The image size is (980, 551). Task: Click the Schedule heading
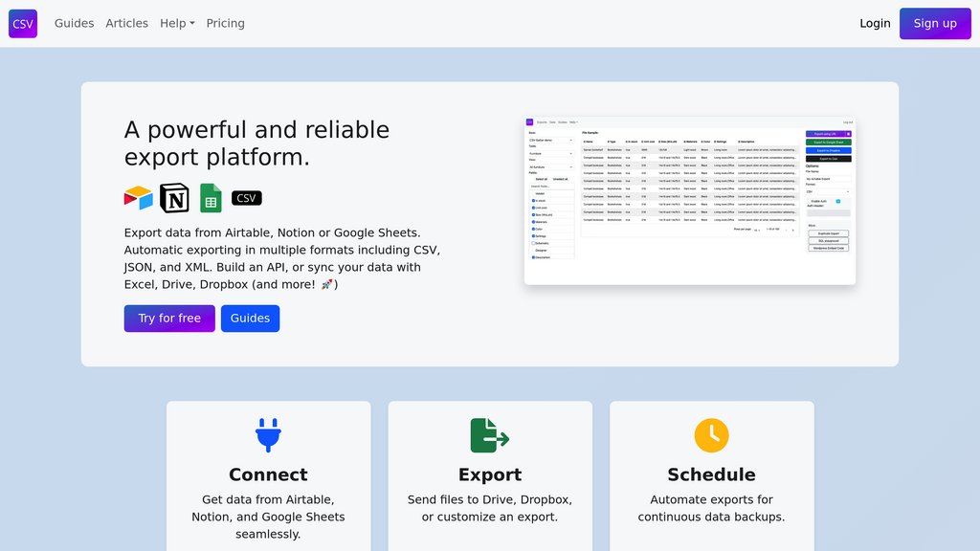(711, 474)
